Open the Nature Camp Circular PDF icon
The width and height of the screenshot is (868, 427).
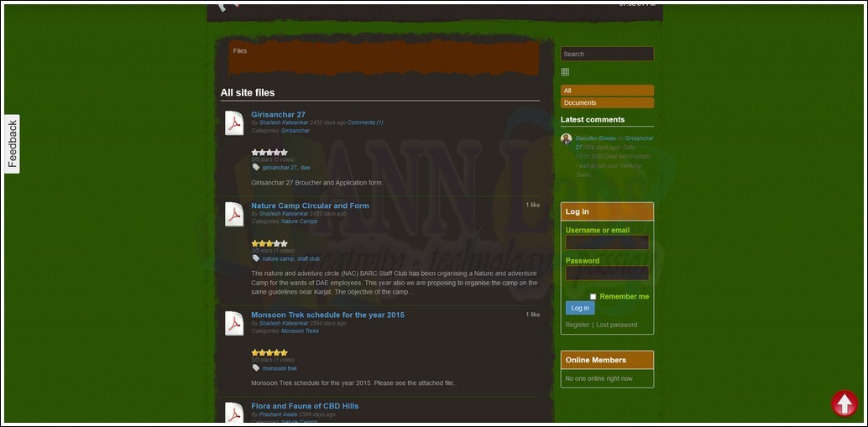coord(233,214)
